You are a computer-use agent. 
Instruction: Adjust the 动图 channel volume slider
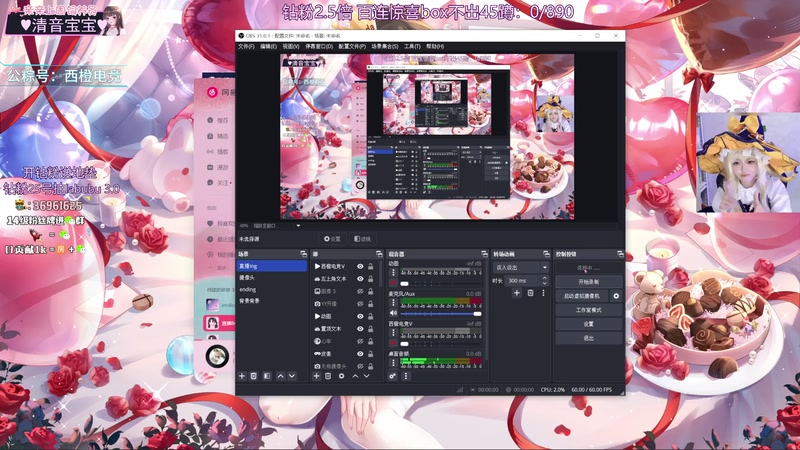point(441,284)
